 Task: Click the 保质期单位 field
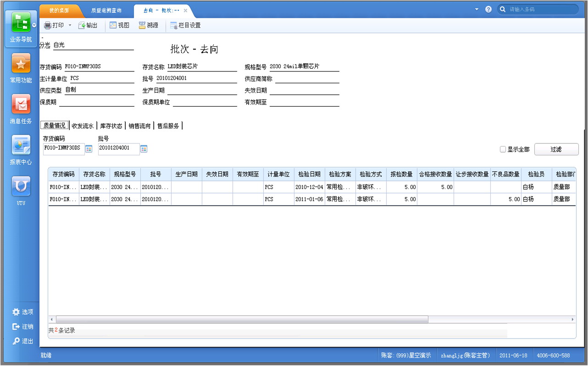click(205, 103)
